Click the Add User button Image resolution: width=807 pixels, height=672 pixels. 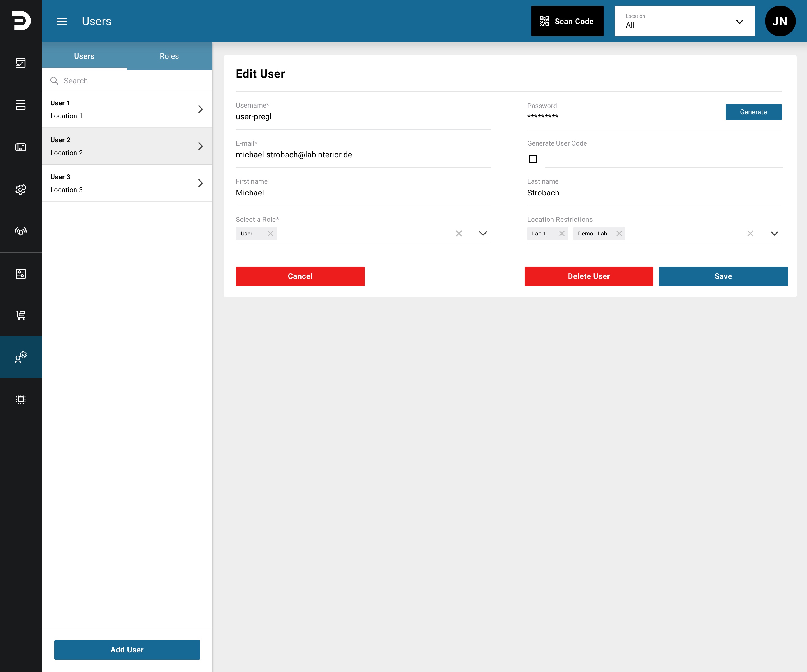(x=127, y=650)
